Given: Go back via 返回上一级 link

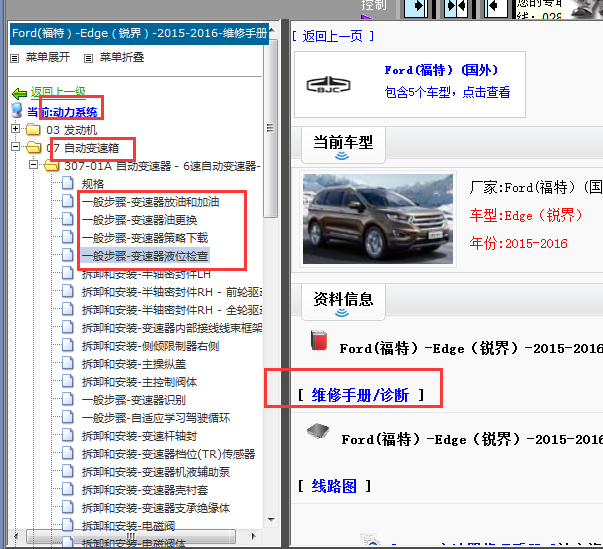Looking at the screenshot, I should [58, 92].
